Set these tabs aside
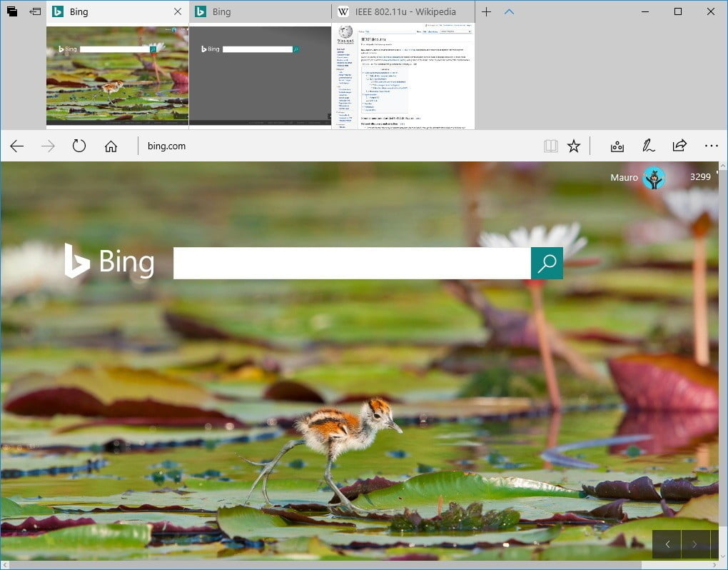The image size is (728, 570). pos(35,11)
